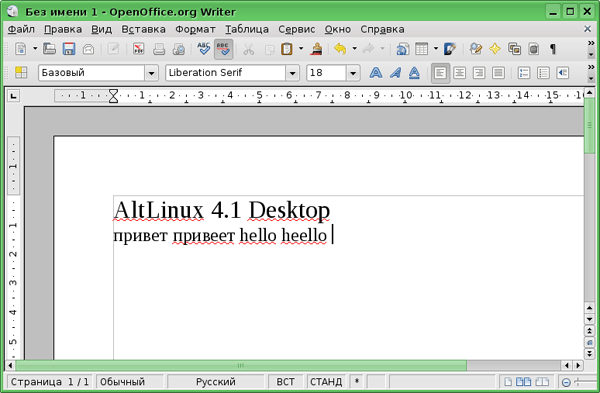Expand the Liberation Serif font dropdown
Viewport: 600px width, 393px height.
click(292, 73)
